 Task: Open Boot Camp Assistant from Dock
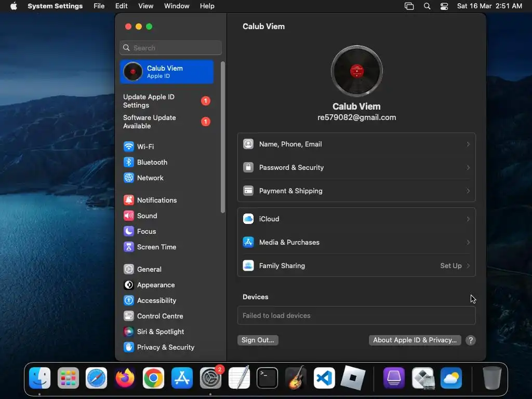423,378
